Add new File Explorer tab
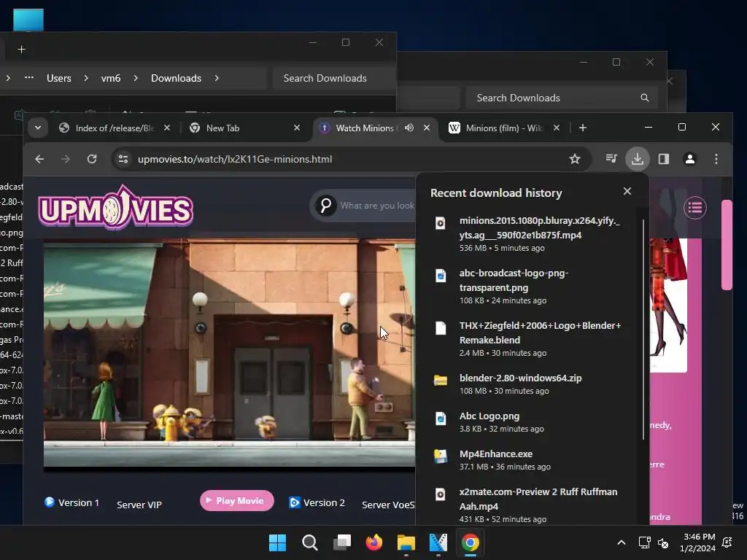747x560 pixels. point(21,50)
